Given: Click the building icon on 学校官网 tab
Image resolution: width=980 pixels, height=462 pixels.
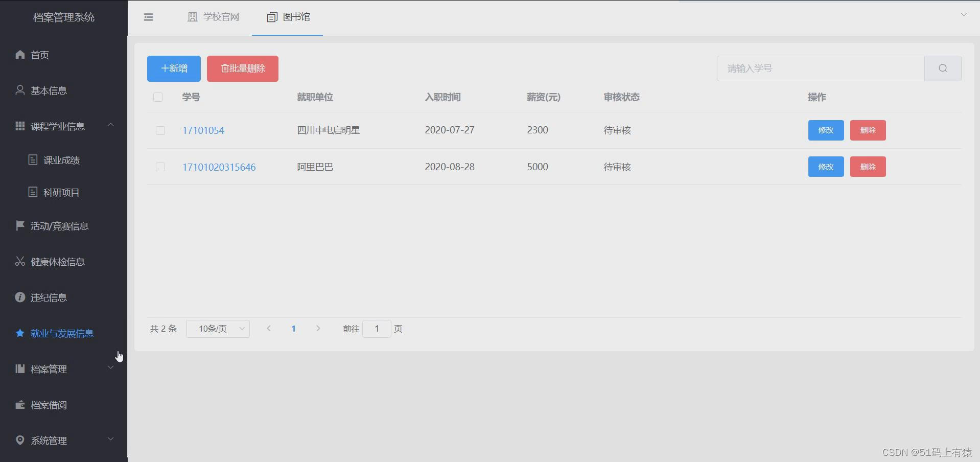Looking at the screenshot, I should click(x=193, y=17).
